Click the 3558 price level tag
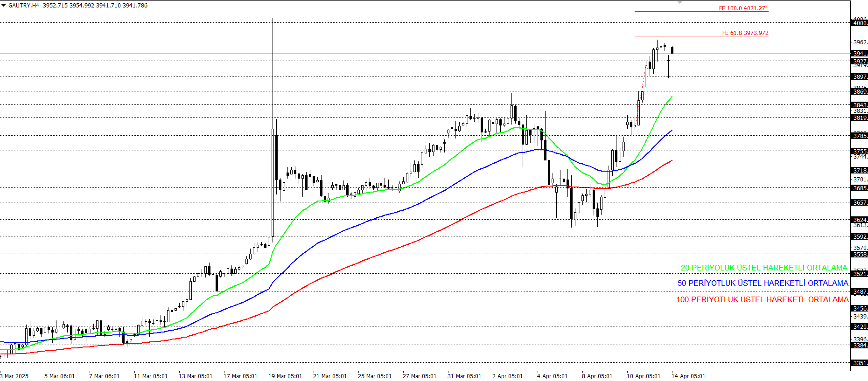This screenshot has height=381, width=868. (x=860, y=254)
